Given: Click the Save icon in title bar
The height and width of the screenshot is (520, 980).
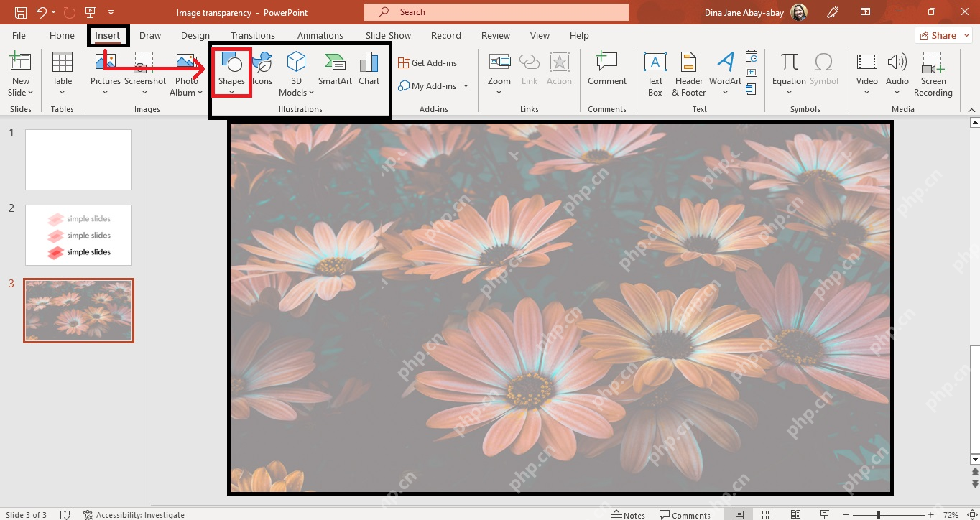Looking at the screenshot, I should click(21, 12).
